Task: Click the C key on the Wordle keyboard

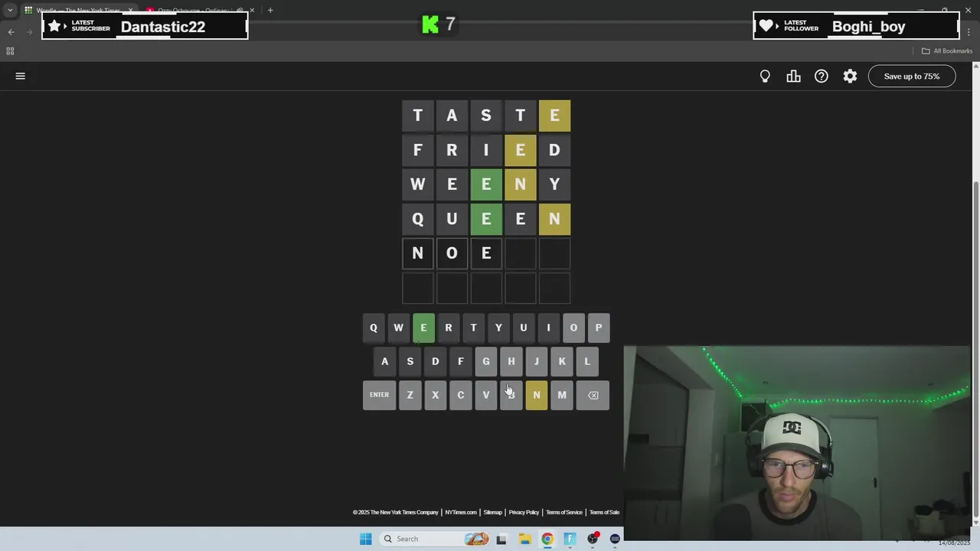Action: point(460,395)
